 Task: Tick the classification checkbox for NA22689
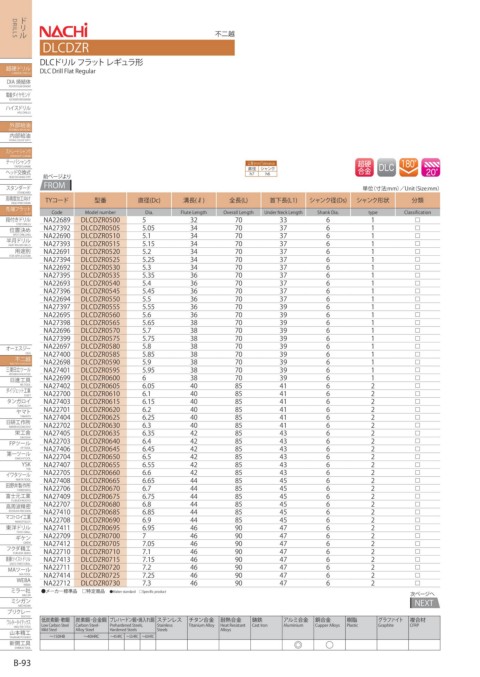pyautogui.click(x=417, y=220)
